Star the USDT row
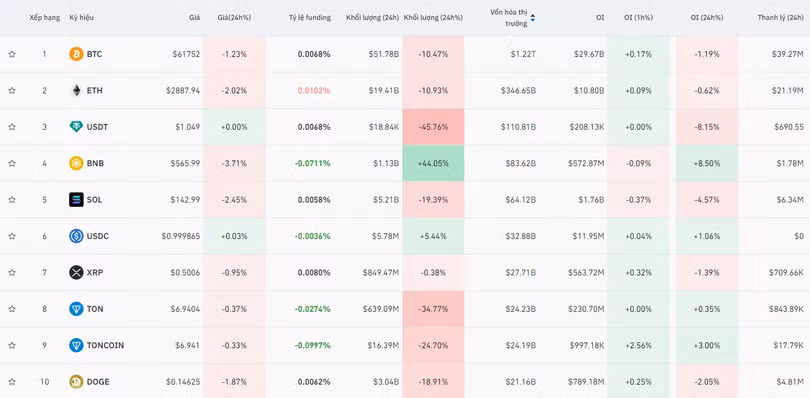The width and height of the screenshot is (810, 398). [12, 127]
